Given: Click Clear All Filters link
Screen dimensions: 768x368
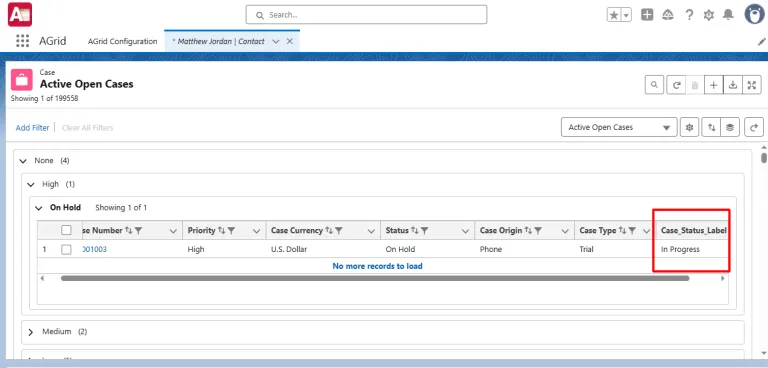Looking at the screenshot, I should tap(87, 127).
